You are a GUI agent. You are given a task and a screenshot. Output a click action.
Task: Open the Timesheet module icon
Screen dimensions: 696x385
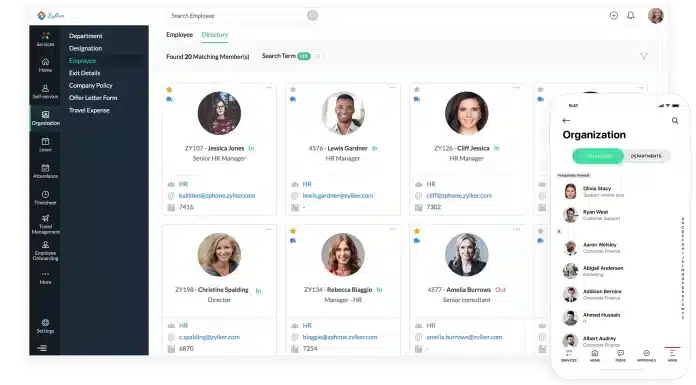coord(45,198)
